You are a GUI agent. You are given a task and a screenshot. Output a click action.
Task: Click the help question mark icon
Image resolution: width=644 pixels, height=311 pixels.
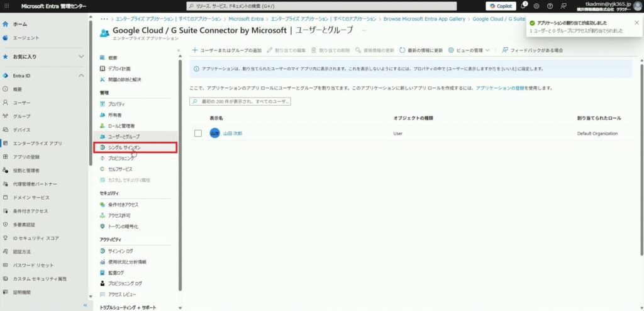pos(550,6)
